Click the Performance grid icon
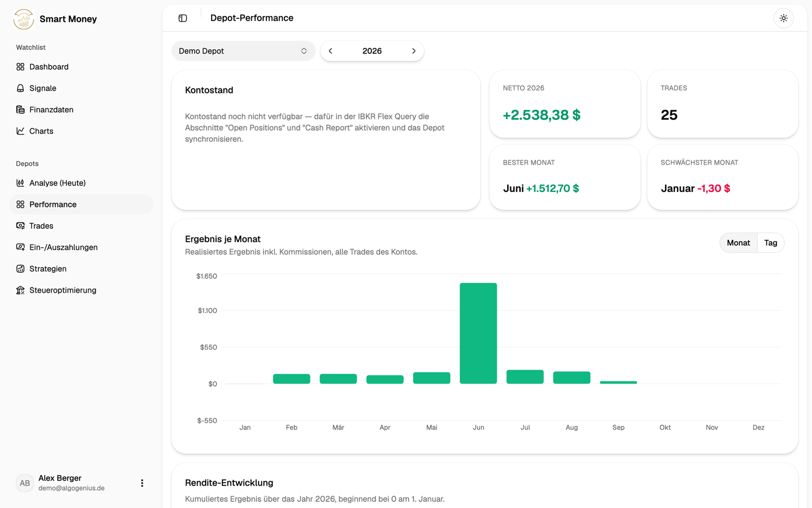The height and width of the screenshot is (508, 812). (x=20, y=204)
